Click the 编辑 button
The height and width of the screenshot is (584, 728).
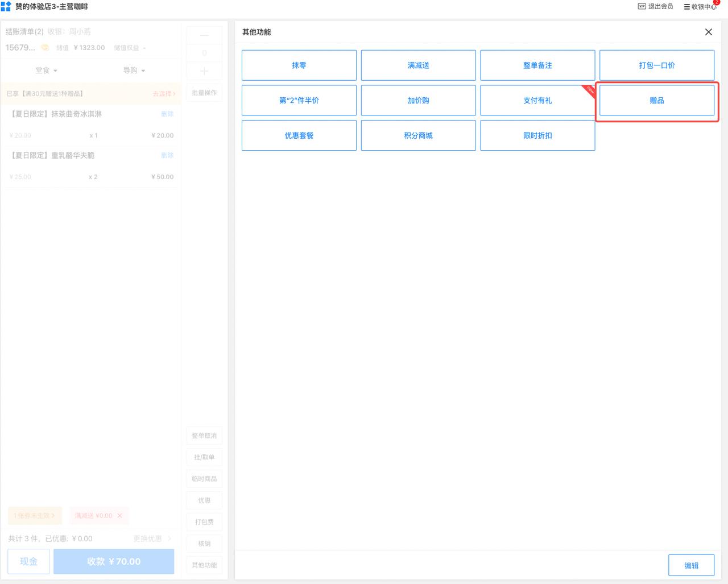tap(691, 565)
